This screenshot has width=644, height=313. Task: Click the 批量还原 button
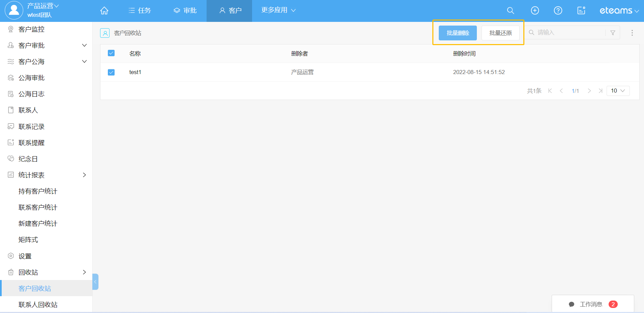click(500, 33)
